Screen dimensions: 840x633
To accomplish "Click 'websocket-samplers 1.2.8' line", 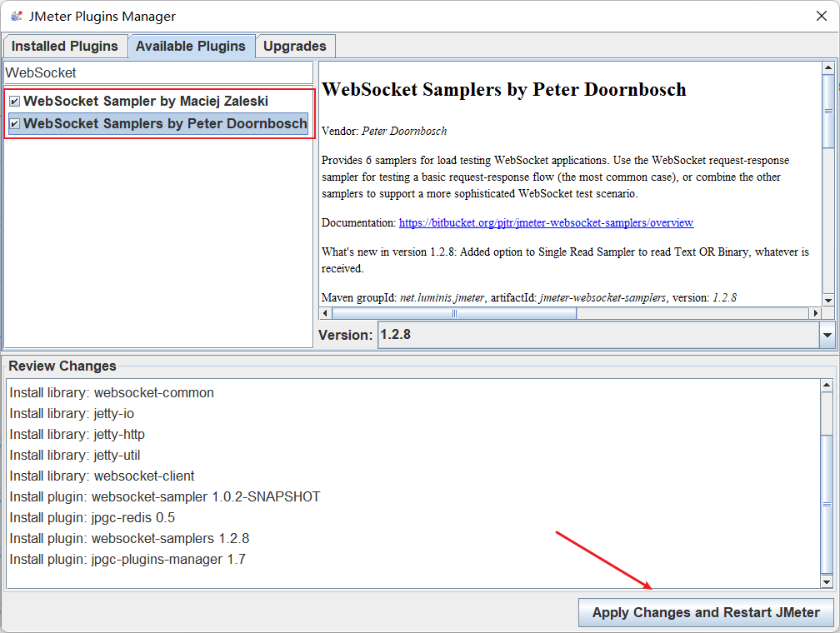I will point(129,539).
